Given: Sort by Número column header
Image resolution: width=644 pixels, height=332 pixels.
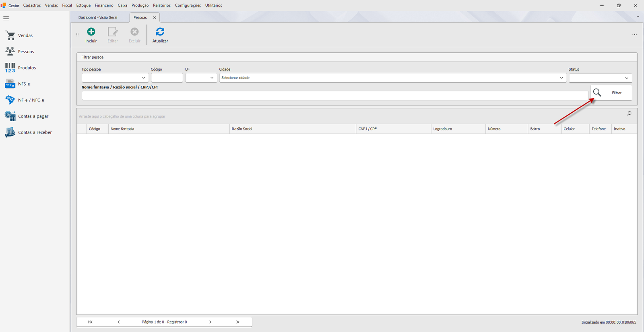Looking at the screenshot, I should tap(507, 129).
